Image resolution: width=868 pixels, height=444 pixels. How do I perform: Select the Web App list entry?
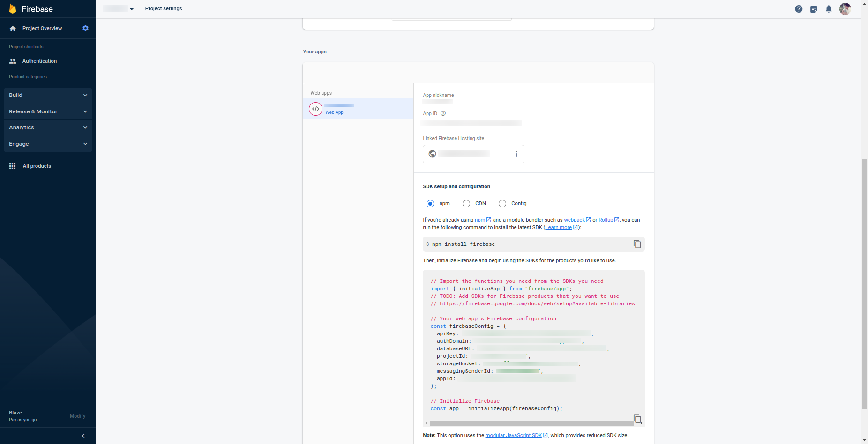(x=358, y=109)
